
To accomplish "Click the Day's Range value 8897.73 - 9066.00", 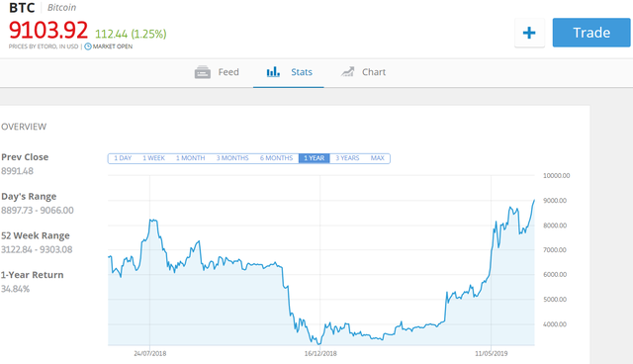I will pos(38,211).
